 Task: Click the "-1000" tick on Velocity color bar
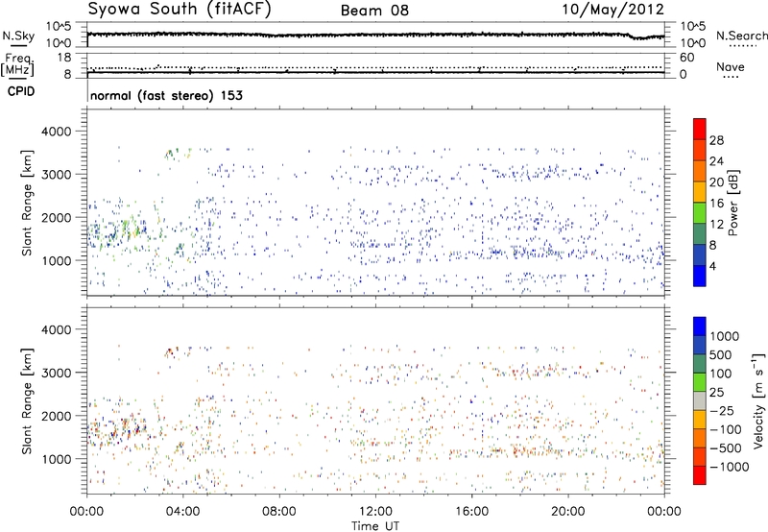pyautogui.click(x=730, y=467)
